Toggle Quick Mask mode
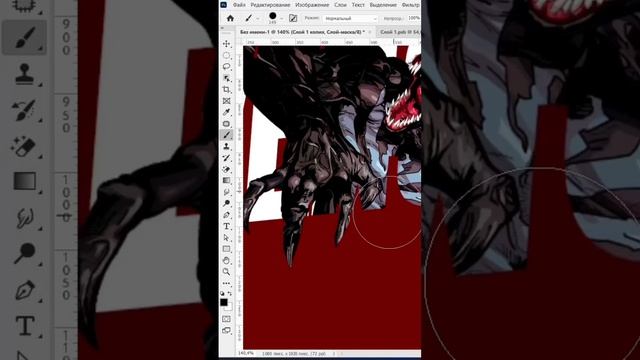Screen dimensions: 640x360 pos(227,319)
